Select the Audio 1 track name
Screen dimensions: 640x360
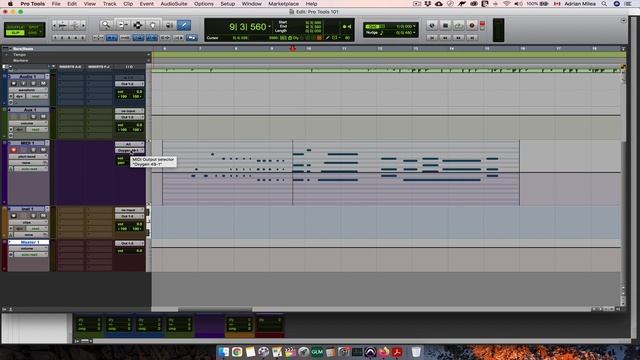click(x=27, y=77)
